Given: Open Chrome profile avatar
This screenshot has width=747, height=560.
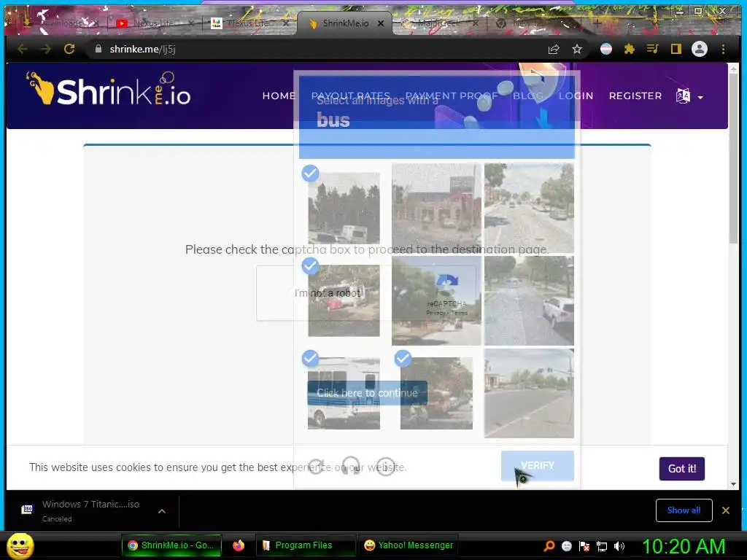Looking at the screenshot, I should (700, 49).
